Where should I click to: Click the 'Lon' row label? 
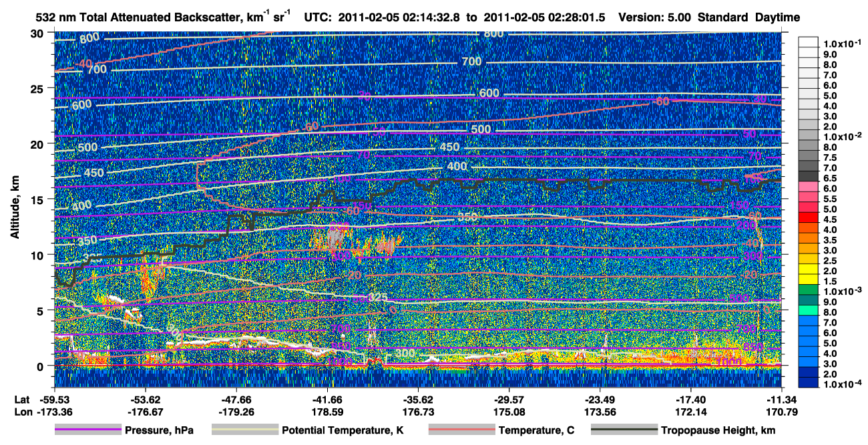pyautogui.click(x=23, y=412)
